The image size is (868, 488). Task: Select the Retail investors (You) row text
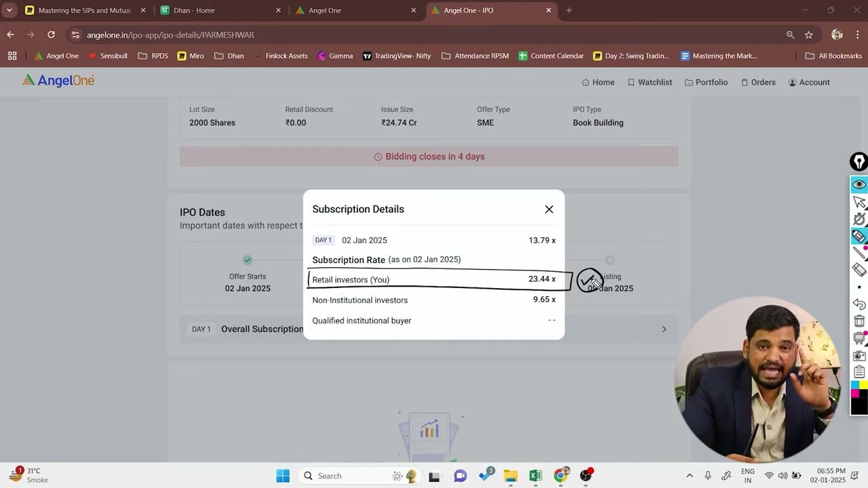pyautogui.click(x=351, y=280)
